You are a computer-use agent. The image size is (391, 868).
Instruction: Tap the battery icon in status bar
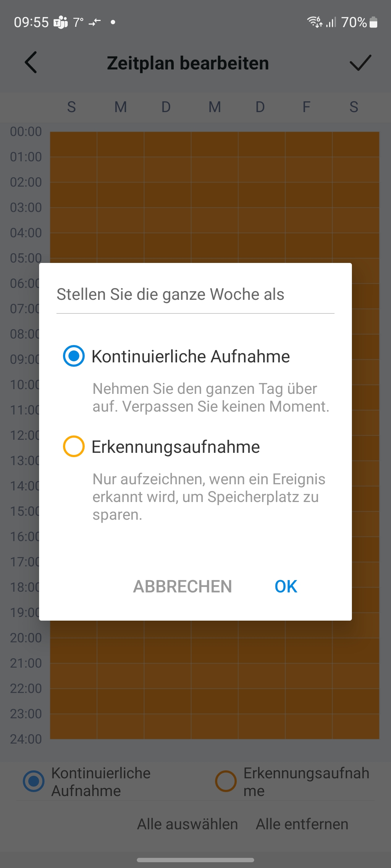tap(374, 22)
